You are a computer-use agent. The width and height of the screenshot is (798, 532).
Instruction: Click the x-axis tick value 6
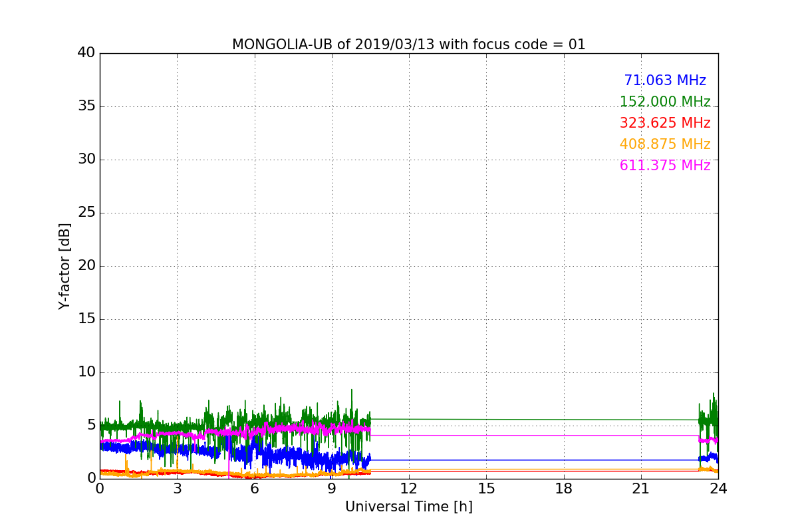coord(254,489)
